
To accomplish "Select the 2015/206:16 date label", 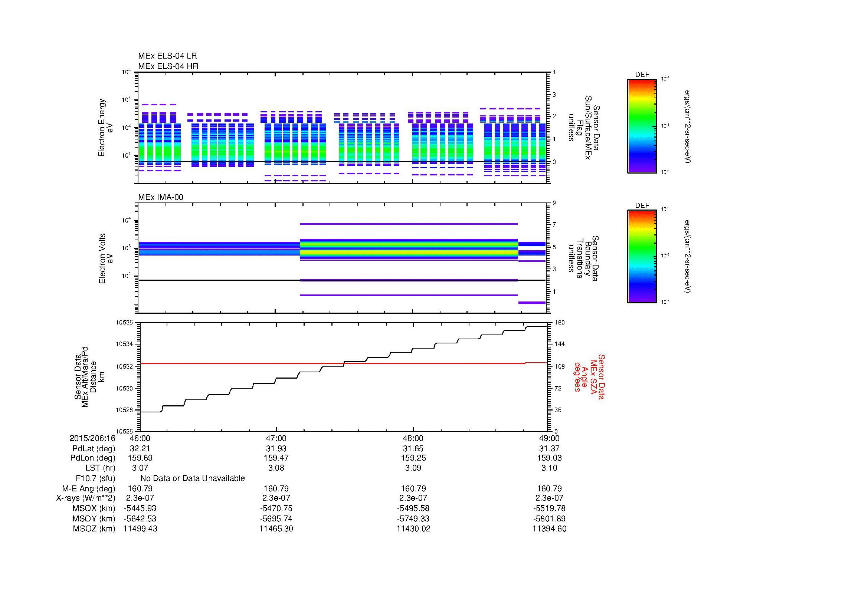I will click(x=92, y=438).
